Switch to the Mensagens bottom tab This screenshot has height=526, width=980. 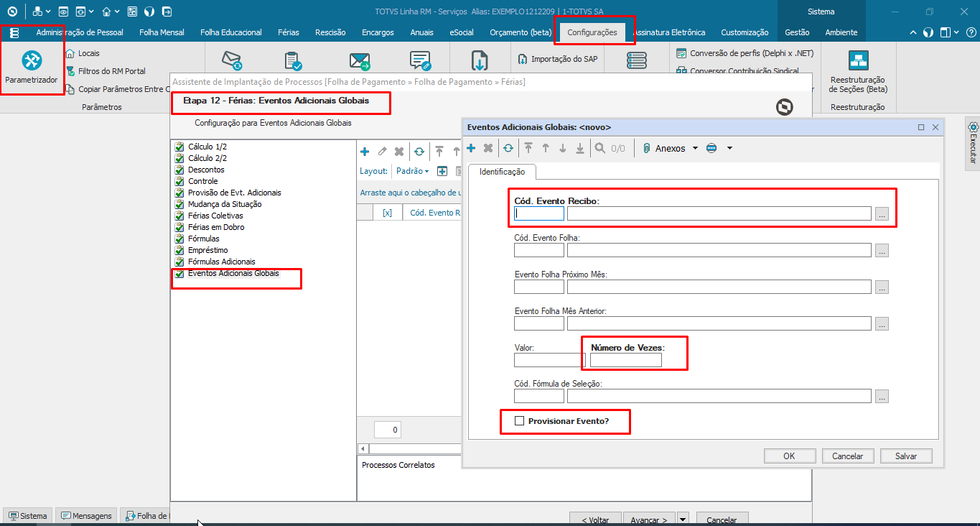(x=86, y=516)
